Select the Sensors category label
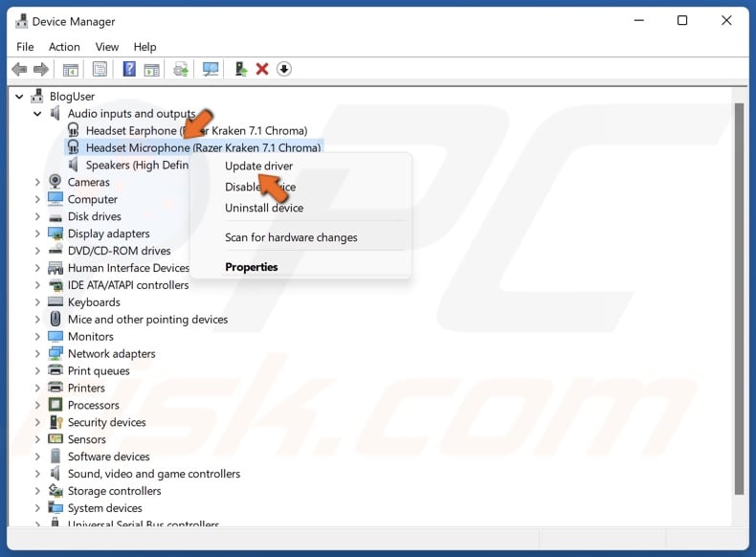The image size is (756, 557). pyautogui.click(x=87, y=439)
